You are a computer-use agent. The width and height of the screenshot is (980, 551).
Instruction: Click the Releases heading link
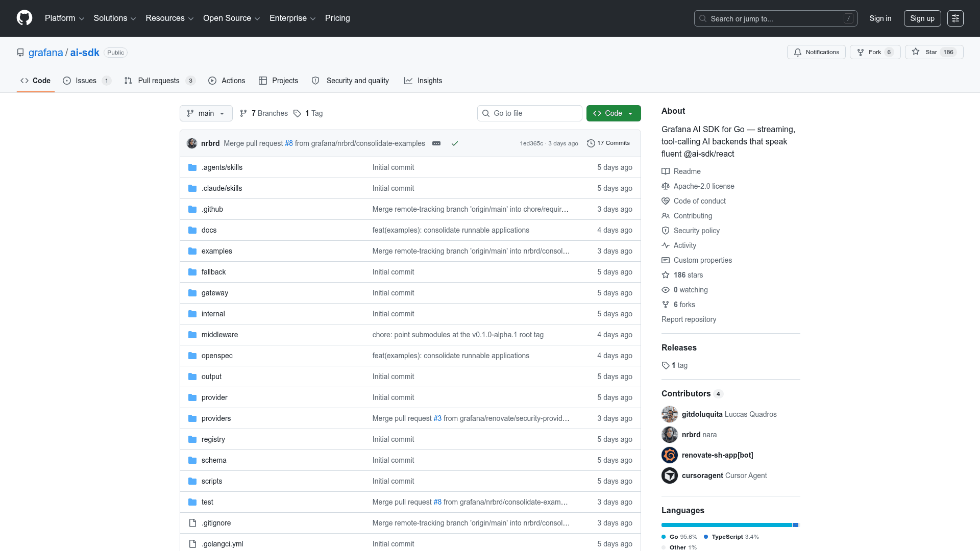pyautogui.click(x=679, y=347)
